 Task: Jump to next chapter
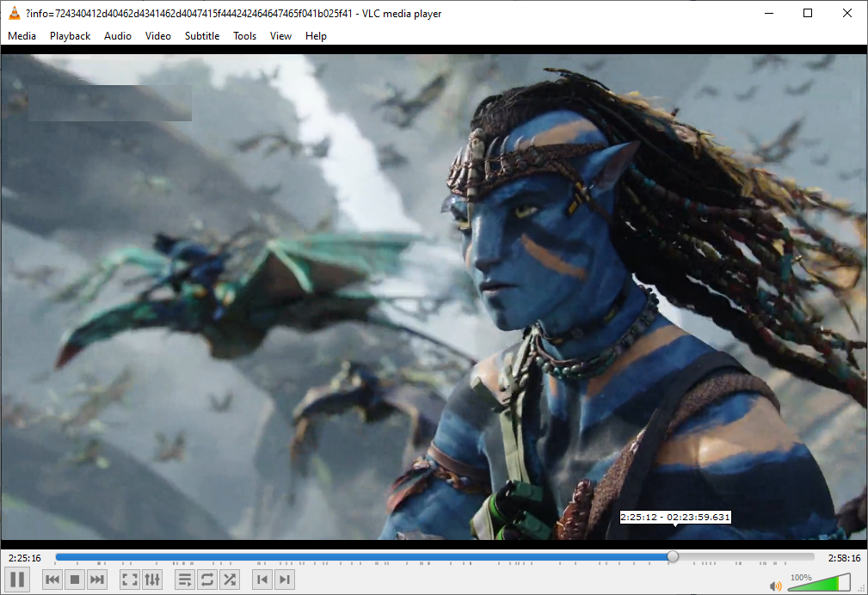(285, 580)
